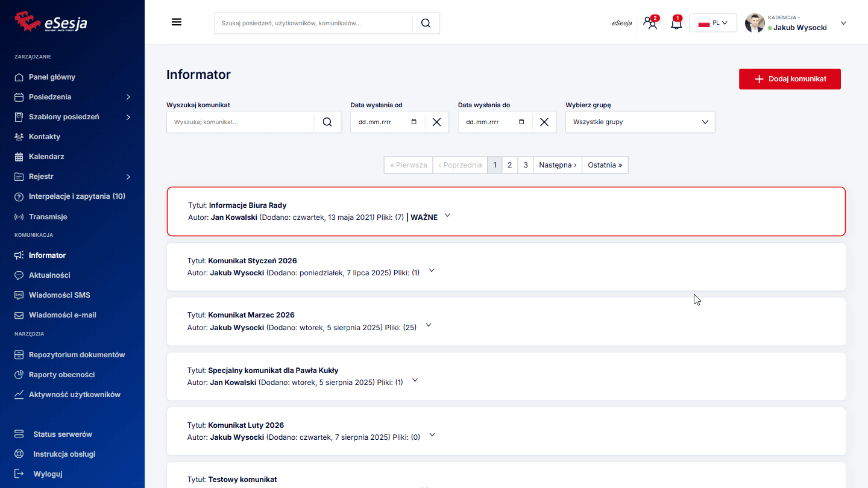Open 'Repozytorium dokumentów' in sidebar
The image size is (868, 488).
pos(77,355)
